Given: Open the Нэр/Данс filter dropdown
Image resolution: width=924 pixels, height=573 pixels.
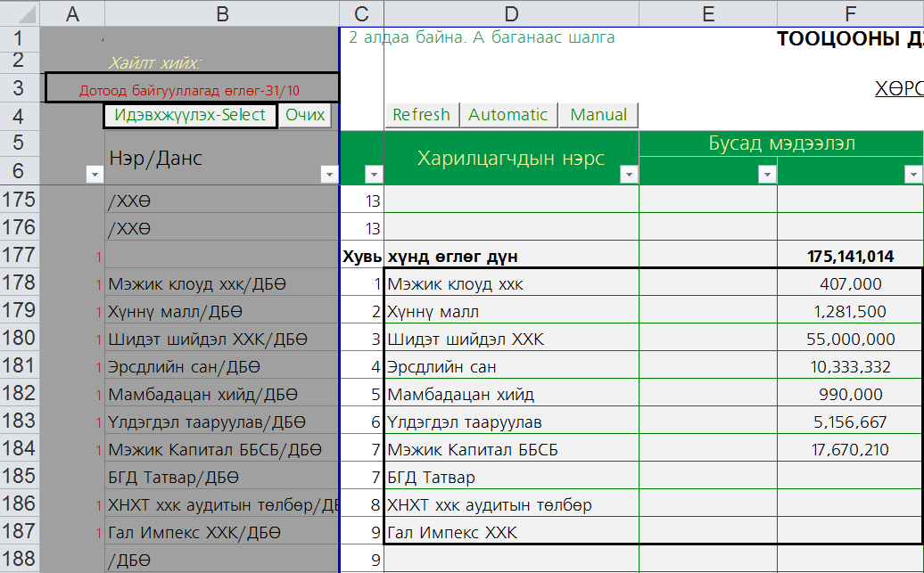Looking at the screenshot, I should [x=329, y=175].
